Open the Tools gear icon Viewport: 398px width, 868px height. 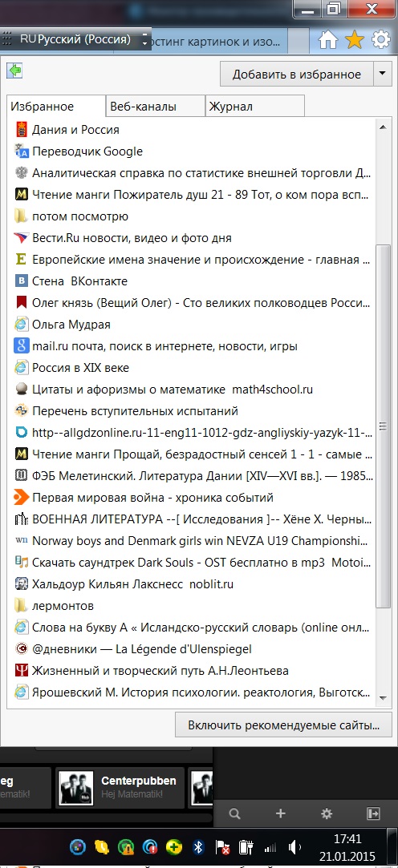pos(380,40)
